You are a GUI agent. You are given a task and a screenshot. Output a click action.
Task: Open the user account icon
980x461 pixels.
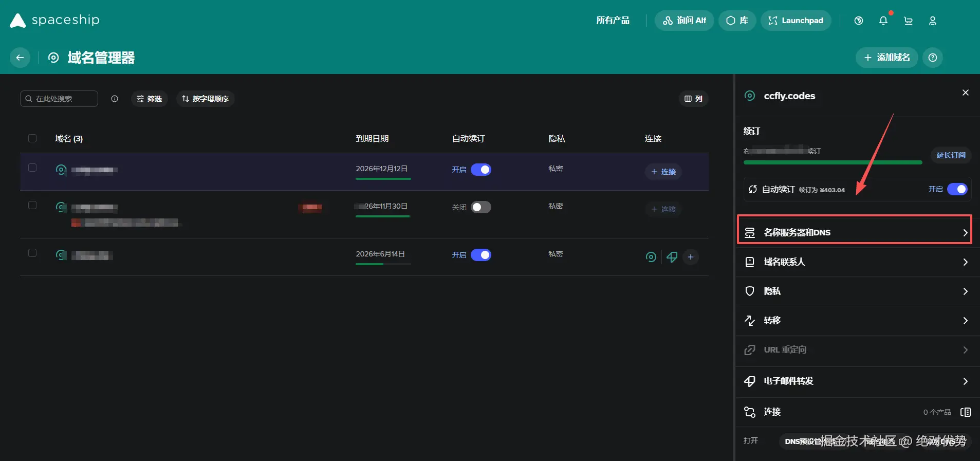coord(933,21)
